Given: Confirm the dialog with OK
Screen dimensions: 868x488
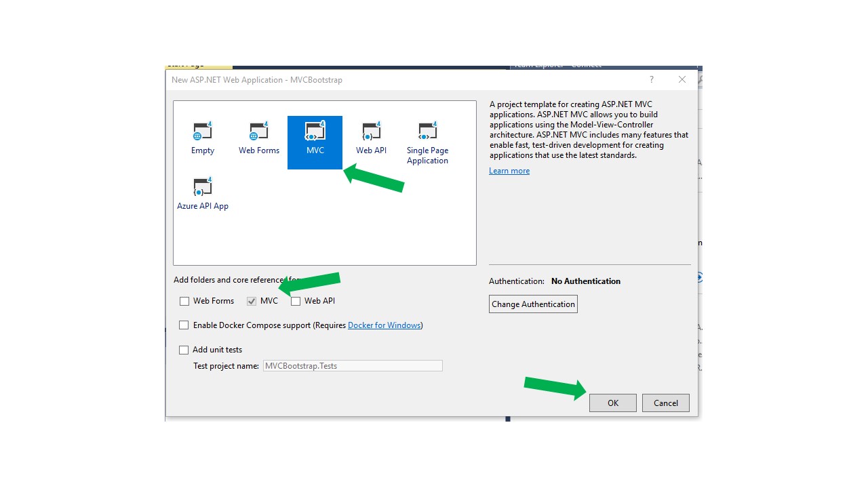Looking at the screenshot, I should coord(613,403).
